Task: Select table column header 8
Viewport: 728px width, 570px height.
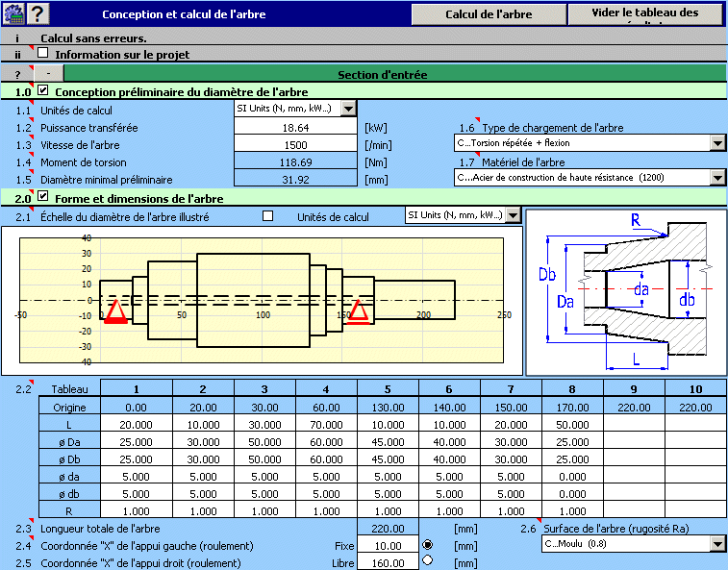Action: click(x=572, y=389)
